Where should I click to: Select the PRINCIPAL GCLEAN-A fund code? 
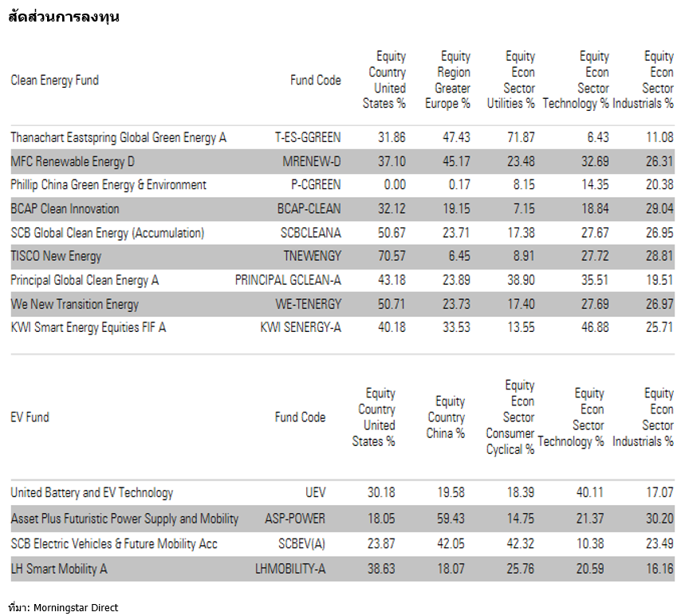point(288,281)
